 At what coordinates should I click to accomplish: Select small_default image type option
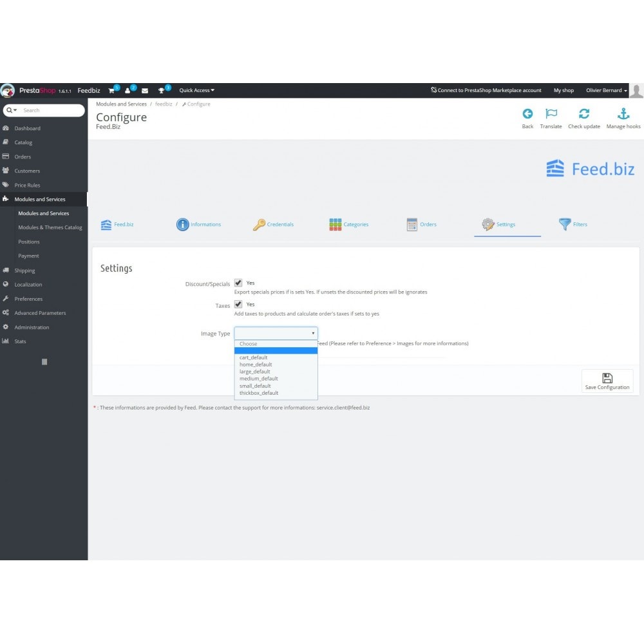coord(276,386)
